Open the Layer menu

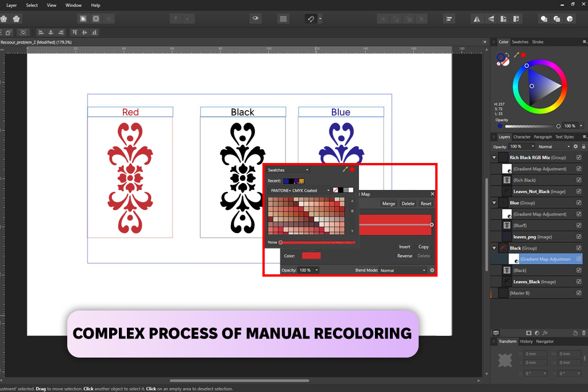(11, 5)
